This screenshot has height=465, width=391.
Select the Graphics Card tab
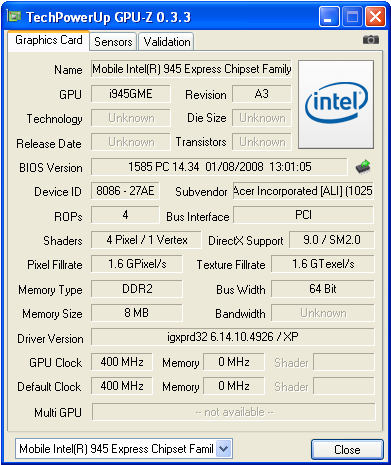(x=49, y=40)
